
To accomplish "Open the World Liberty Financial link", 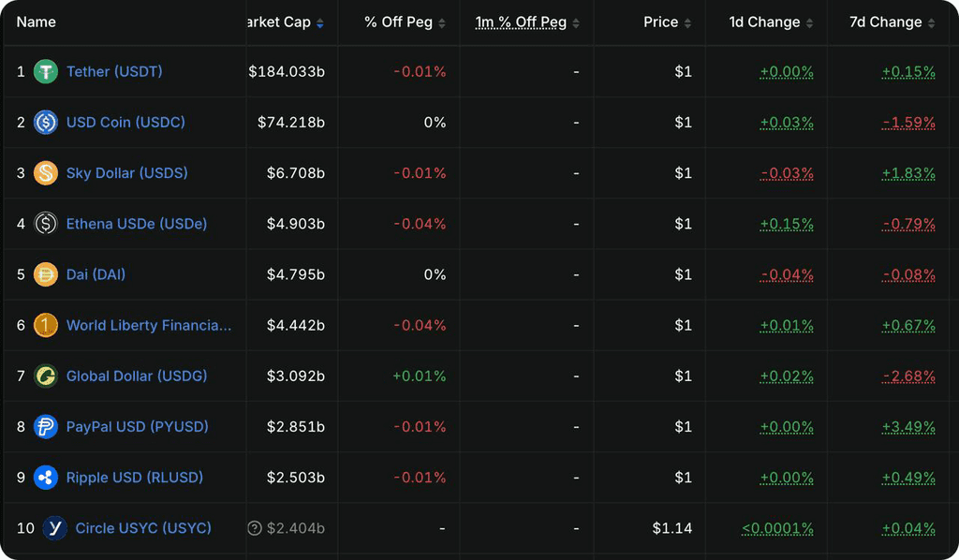I will pyautogui.click(x=149, y=325).
